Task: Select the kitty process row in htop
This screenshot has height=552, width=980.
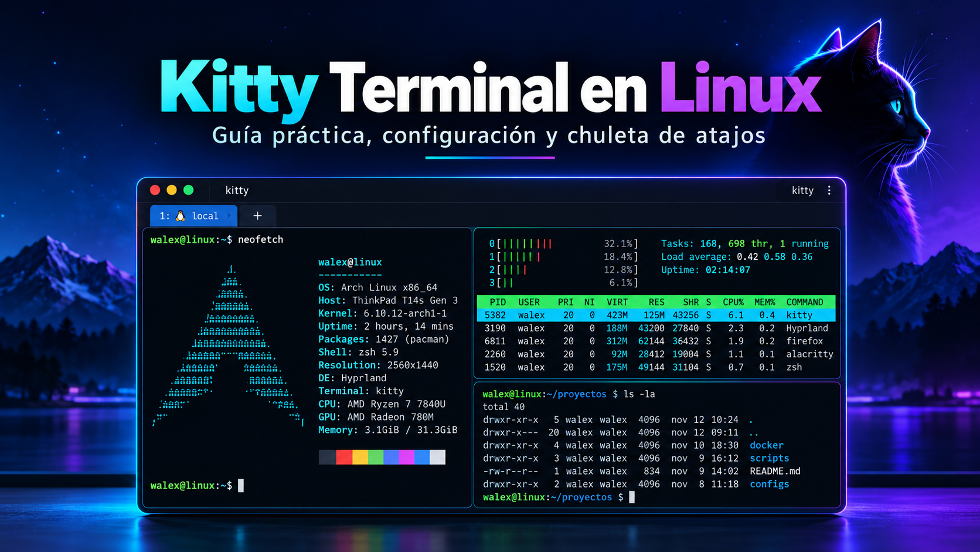Action: [656, 315]
